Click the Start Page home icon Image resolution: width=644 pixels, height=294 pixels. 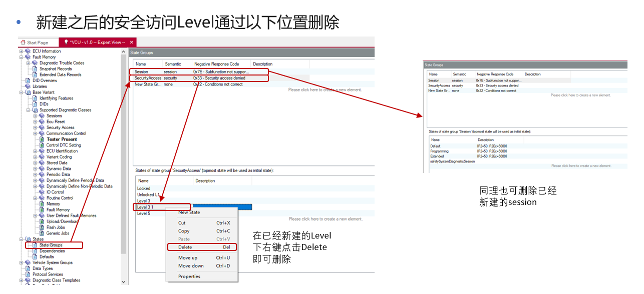23,42
